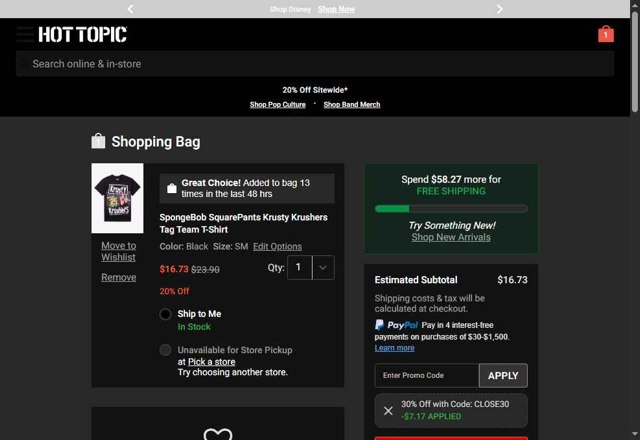Click the search online & in-store field
Image resolution: width=640 pixels, height=440 pixels.
click(315, 64)
